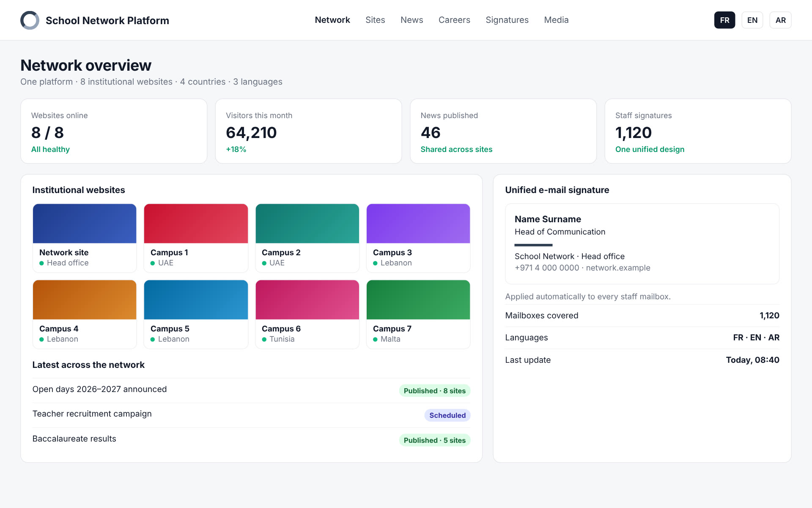
Task: Click the +18% visitors change text
Action: 236,149
